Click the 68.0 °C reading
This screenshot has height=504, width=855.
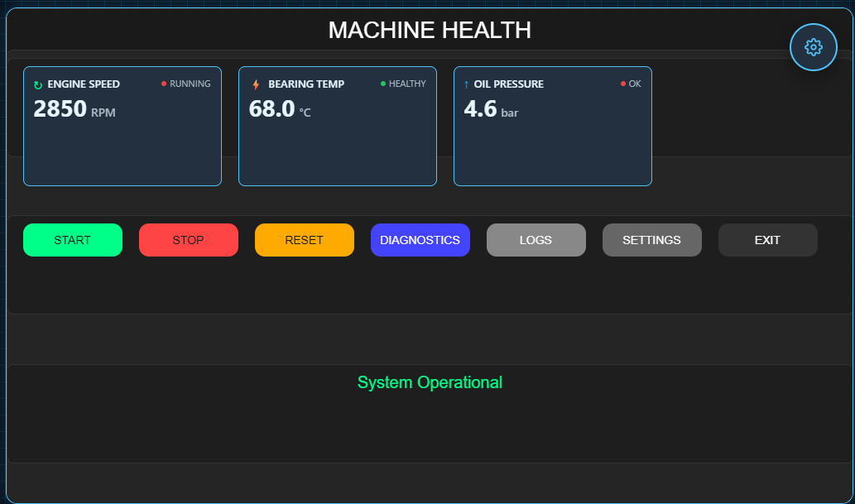coord(280,109)
